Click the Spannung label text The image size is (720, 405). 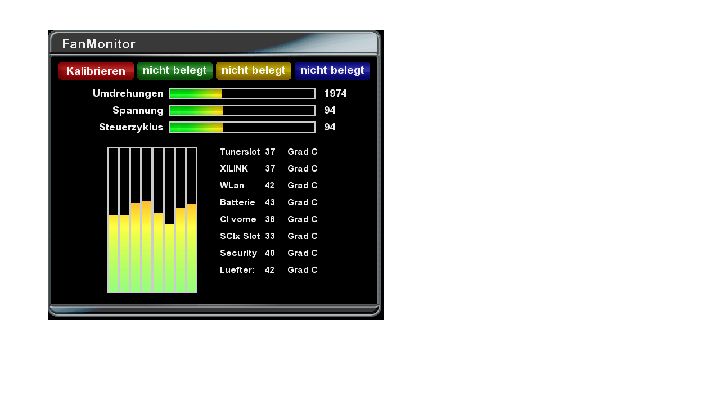(138, 110)
